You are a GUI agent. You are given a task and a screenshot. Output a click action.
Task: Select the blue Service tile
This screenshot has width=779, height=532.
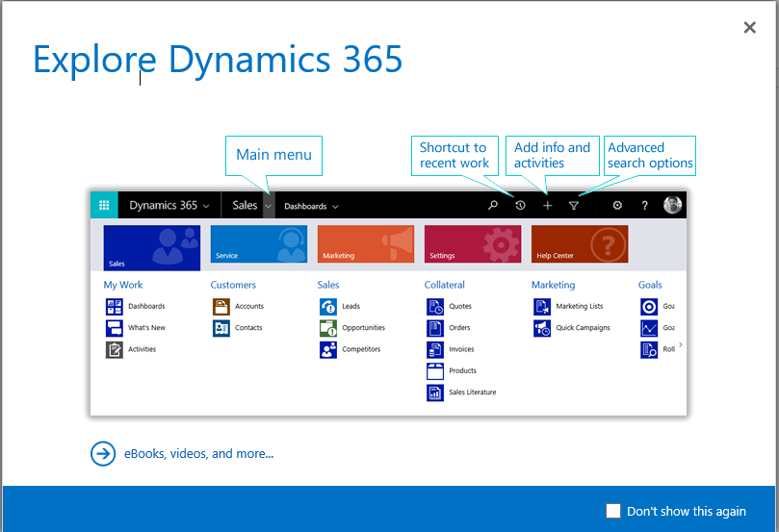259,243
